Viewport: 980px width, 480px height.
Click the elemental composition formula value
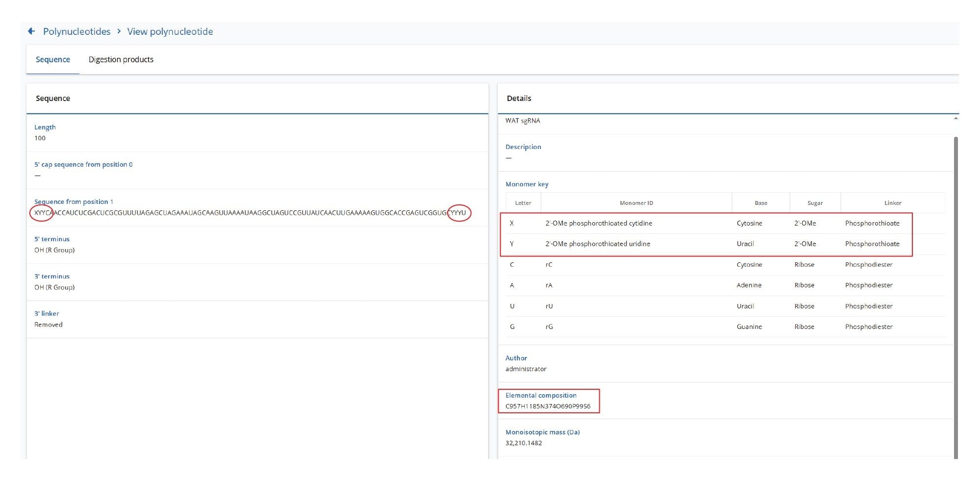547,406
